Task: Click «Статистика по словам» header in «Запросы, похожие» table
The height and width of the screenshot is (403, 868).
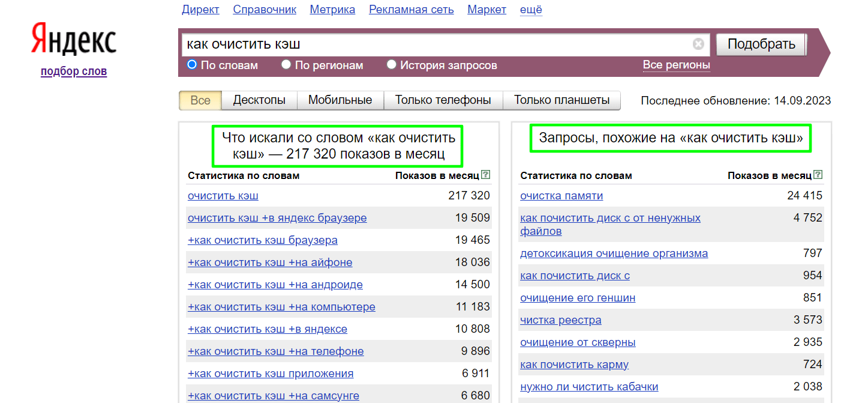Action: (576, 175)
